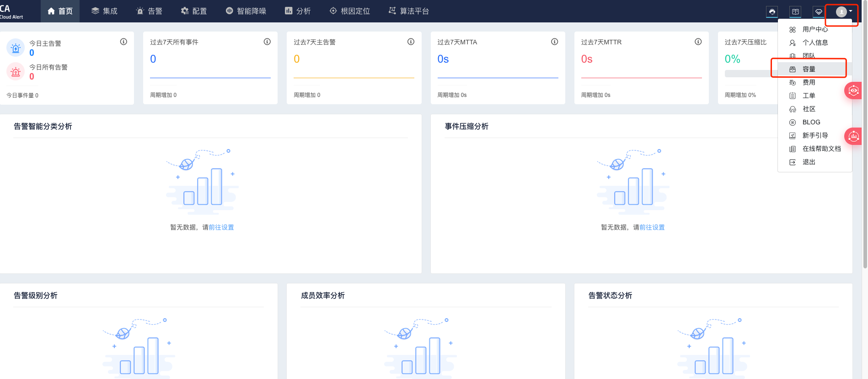Click the 告警智能分类分析 panel title
The width and height of the screenshot is (868, 379).
point(43,127)
